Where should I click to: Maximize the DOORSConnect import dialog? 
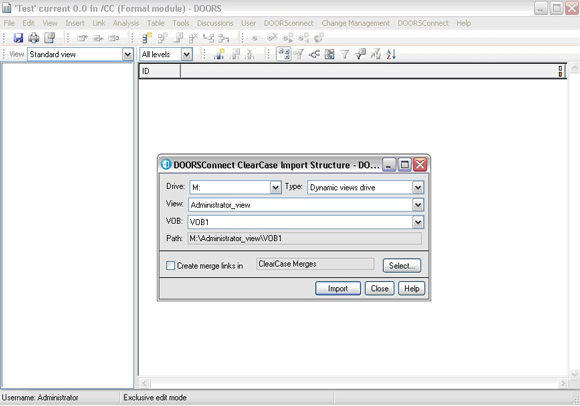(405, 164)
